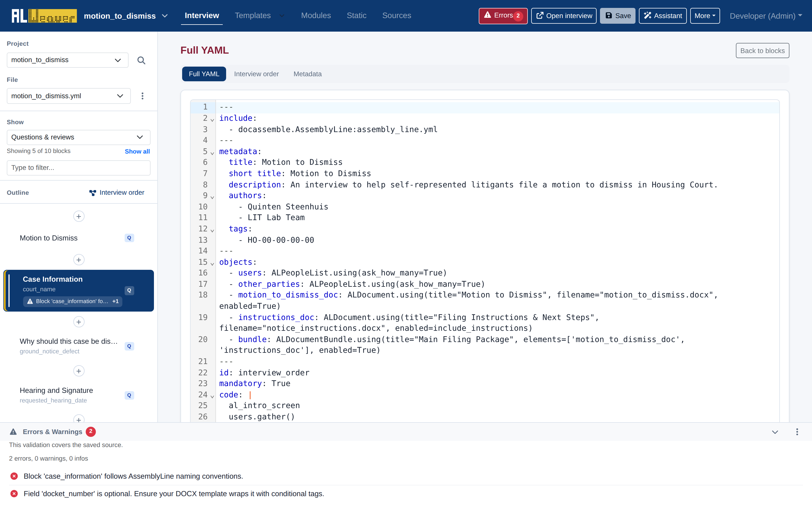
Task: Select the Interview order tab
Action: coord(256,74)
